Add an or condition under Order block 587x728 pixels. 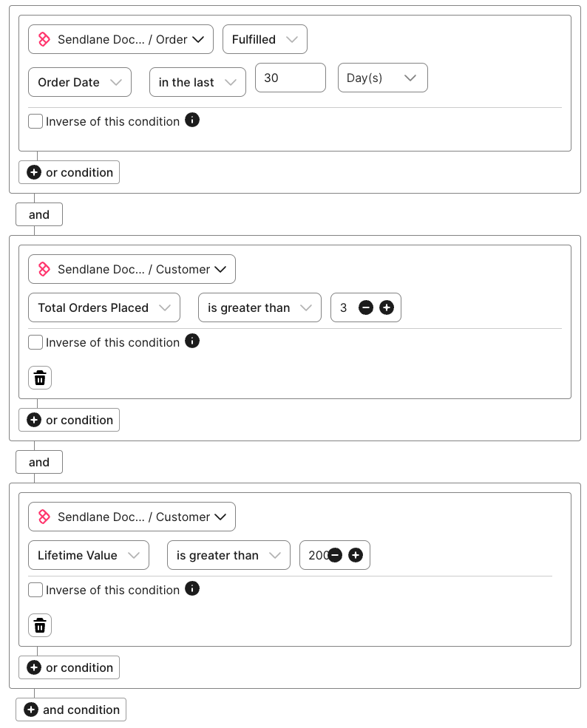coord(69,172)
